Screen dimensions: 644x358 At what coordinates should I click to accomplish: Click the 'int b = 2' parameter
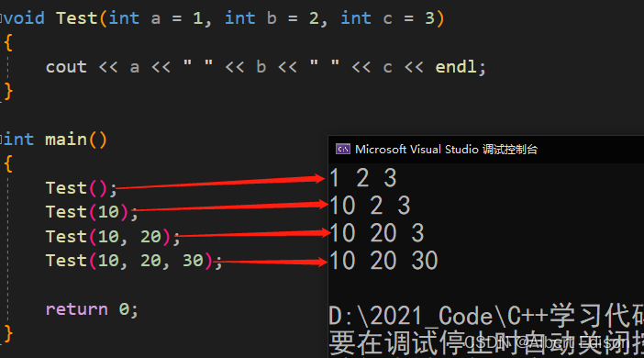click(x=272, y=18)
